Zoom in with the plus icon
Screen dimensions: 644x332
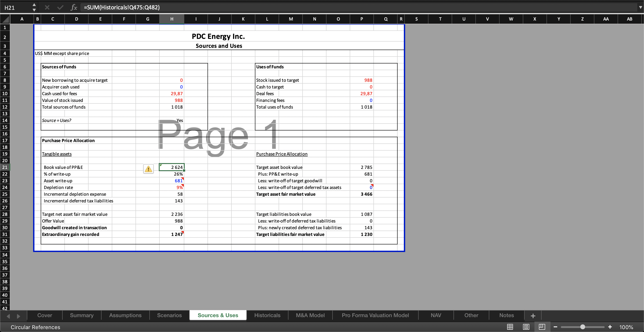(x=610, y=327)
